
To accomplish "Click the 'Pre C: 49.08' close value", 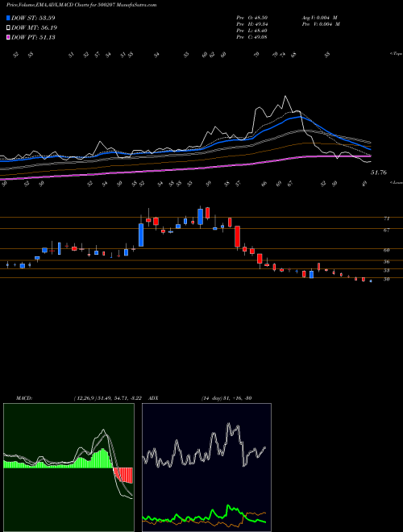I will 251,37.
